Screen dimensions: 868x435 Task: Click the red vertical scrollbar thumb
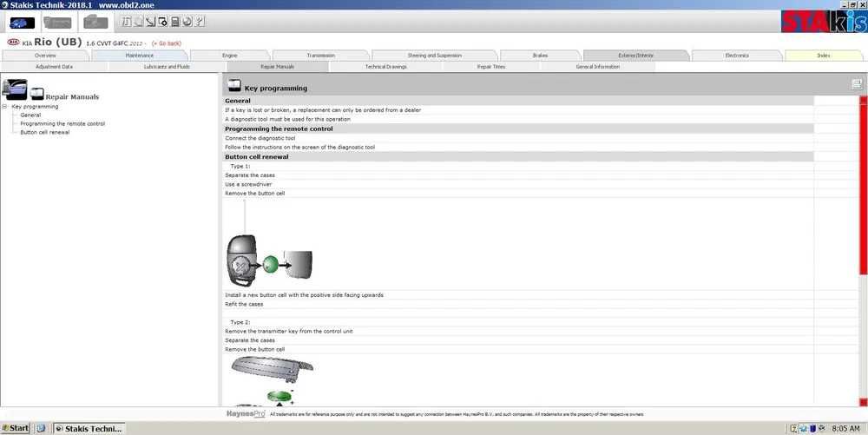point(863,188)
